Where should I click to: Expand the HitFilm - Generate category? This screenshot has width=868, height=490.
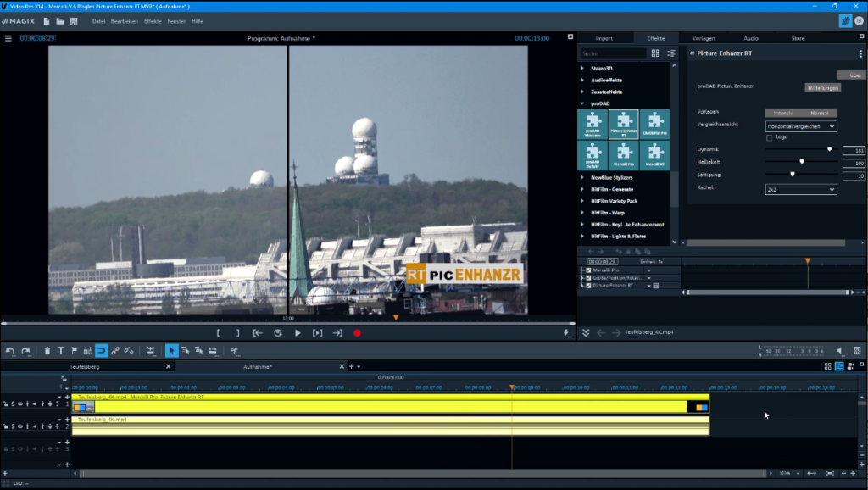582,189
